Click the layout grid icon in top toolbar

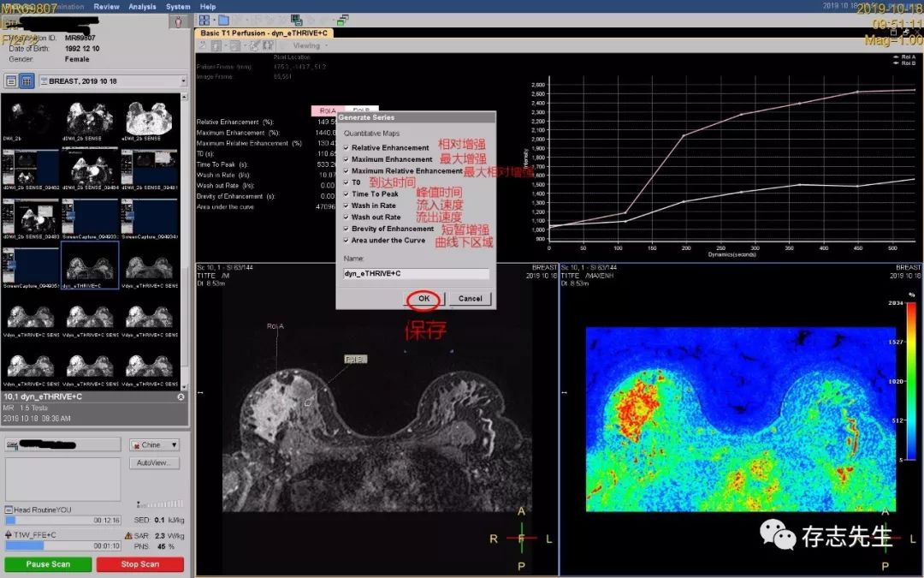pyautogui.click(x=204, y=20)
